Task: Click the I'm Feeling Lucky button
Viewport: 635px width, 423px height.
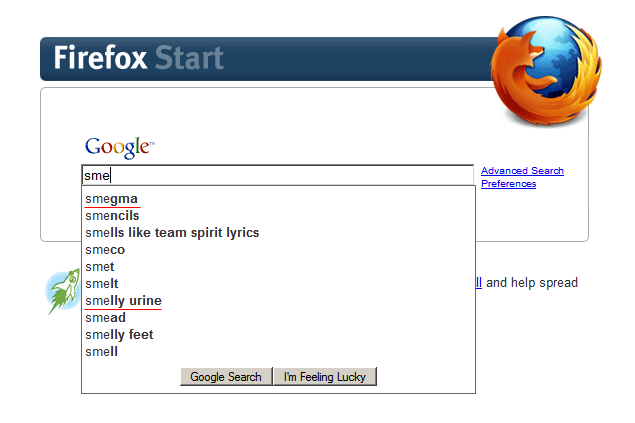Action: click(325, 376)
